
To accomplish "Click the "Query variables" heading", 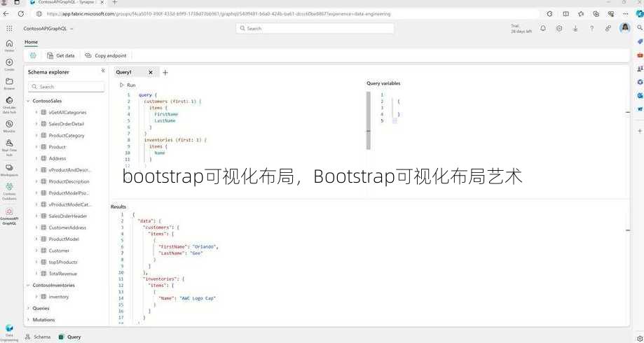I will [383, 83].
